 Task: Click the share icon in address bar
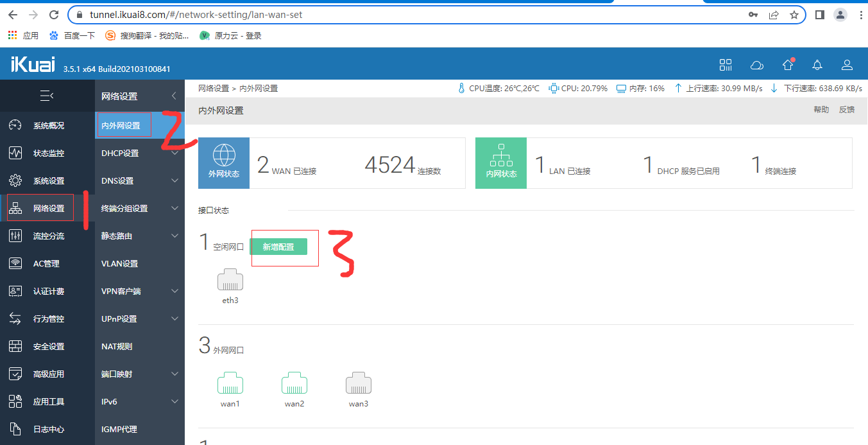(x=774, y=14)
